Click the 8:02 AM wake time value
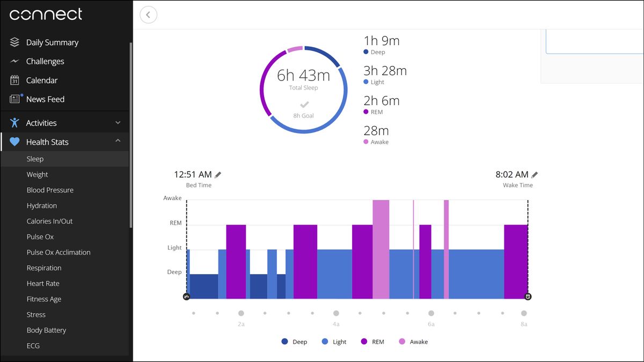This screenshot has height=362, width=644. [x=512, y=174]
